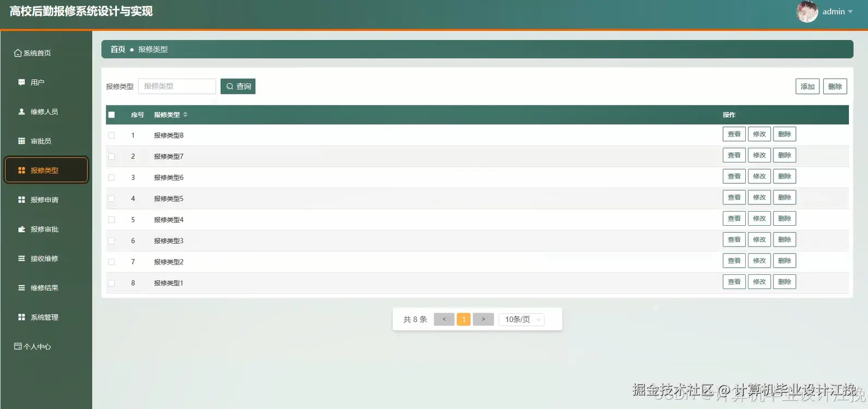868x409 pixels.
Task: Open the admin account dropdown arrow
Action: point(851,12)
